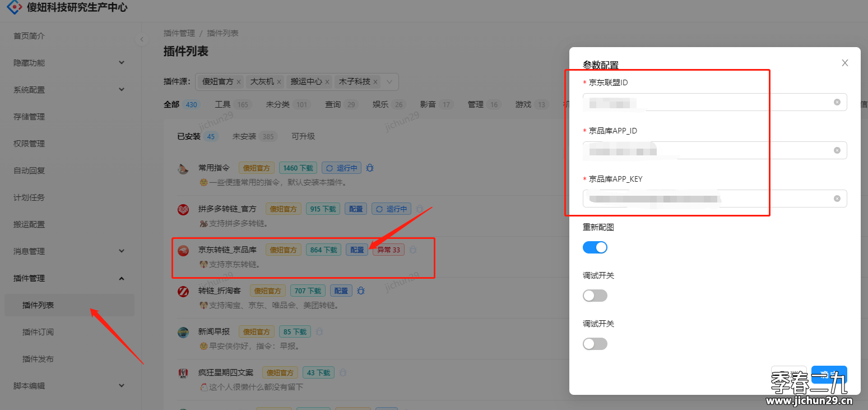Click the 傻妞科技 logo icon top left
Screen dimensions: 868x410
(13, 8)
